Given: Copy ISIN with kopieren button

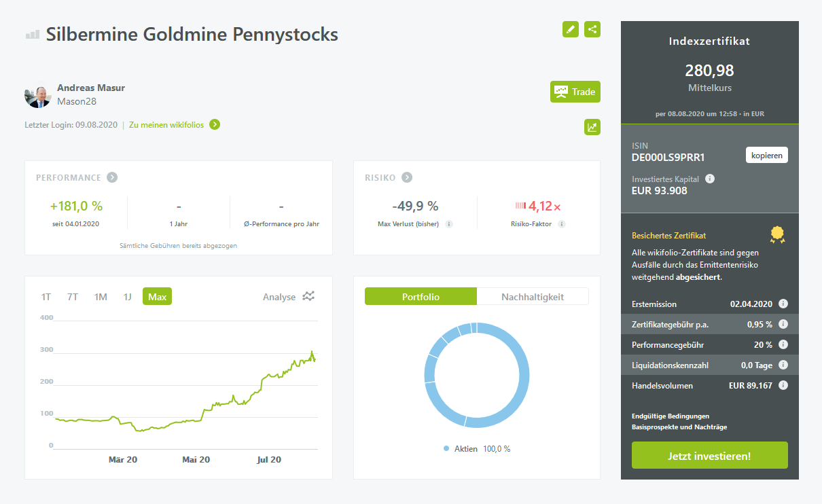Looking at the screenshot, I should (x=767, y=155).
